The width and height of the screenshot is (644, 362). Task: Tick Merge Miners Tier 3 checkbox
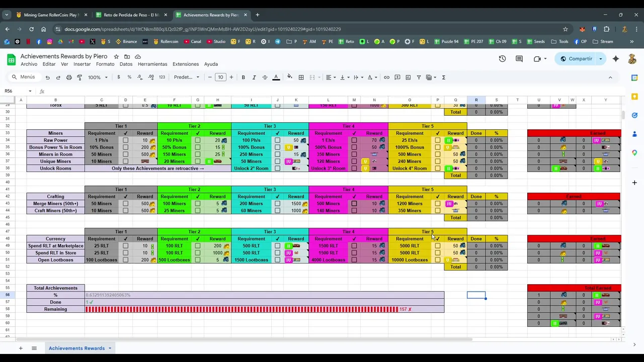[277, 204]
